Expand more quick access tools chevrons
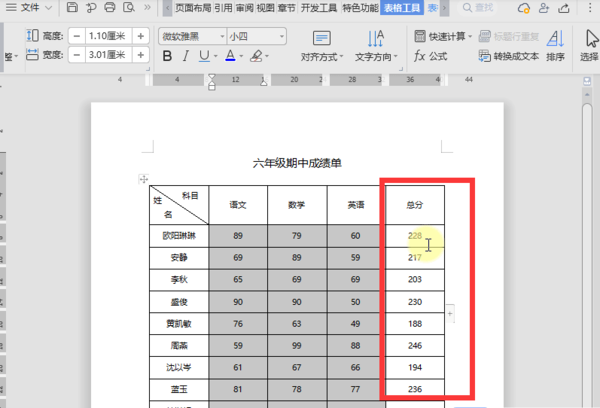 (x=147, y=8)
